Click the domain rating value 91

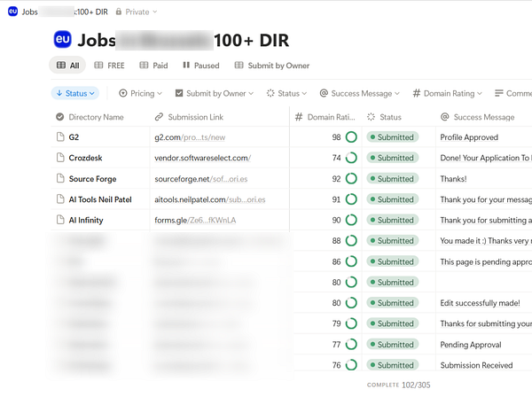click(x=336, y=199)
